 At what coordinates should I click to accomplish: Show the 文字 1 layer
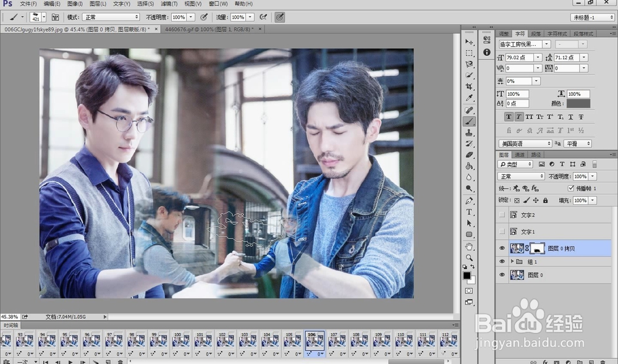coord(502,231)
